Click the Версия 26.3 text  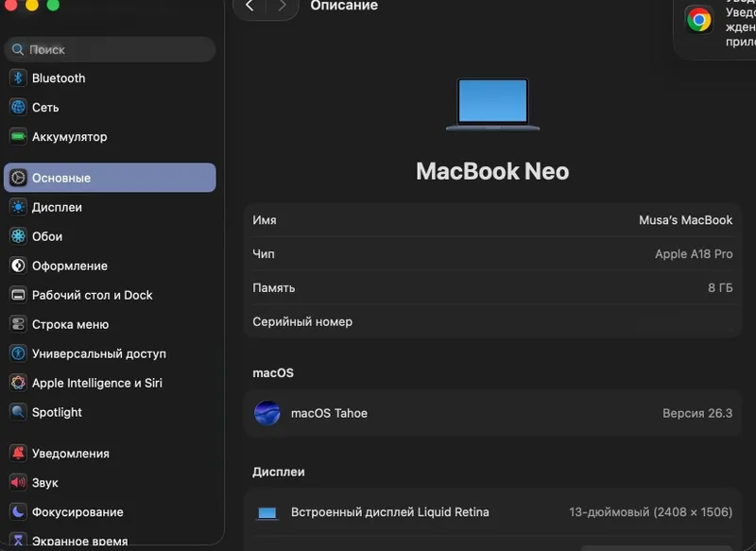click(x=697, y=413)
